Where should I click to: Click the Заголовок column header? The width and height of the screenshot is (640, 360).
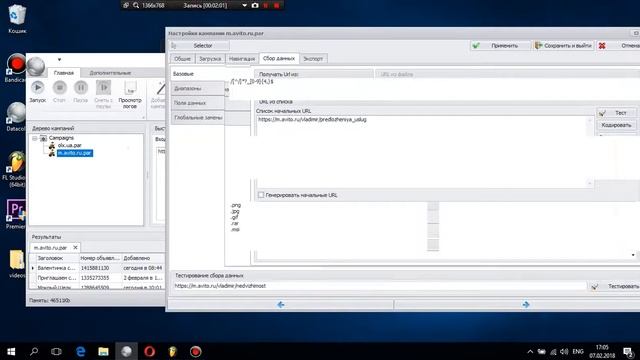[x=57, y=258]
